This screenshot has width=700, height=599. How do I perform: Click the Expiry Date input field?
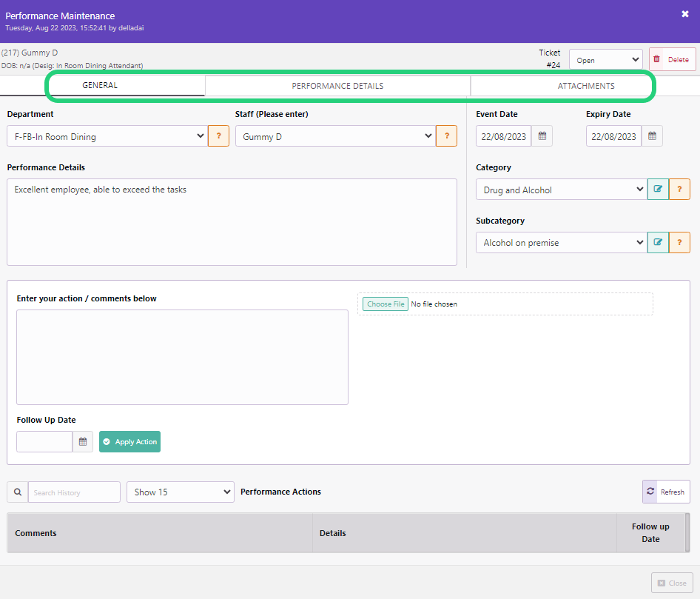[614, 135]
